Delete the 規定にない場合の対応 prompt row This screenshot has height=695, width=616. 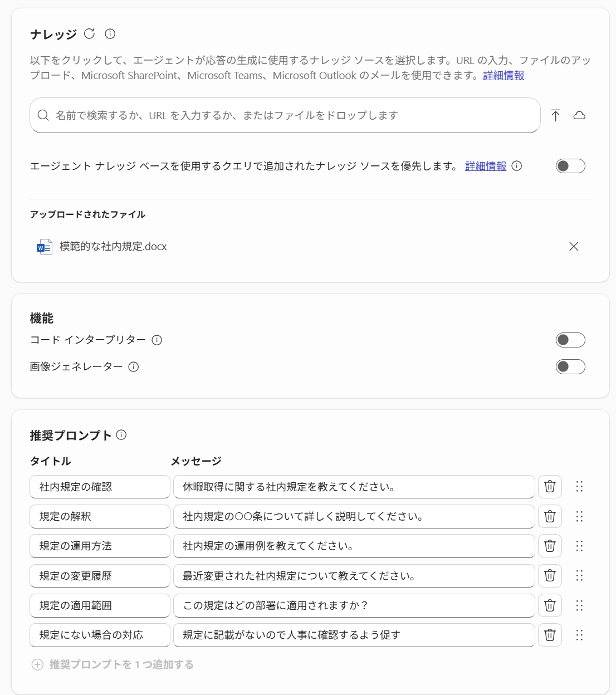point(550,635)
